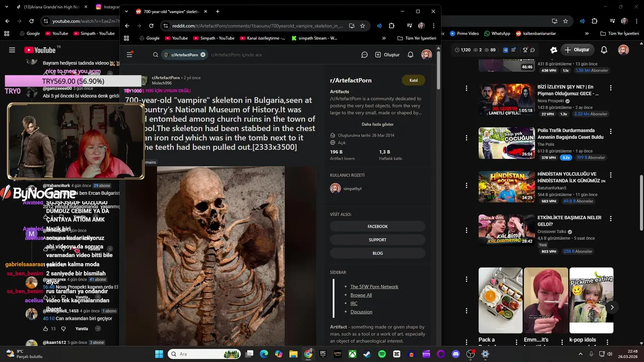The height and width of the screenshot is (362, 644).
Task: Open Discord from the taskbar
Action: click(x=456, y=354)
